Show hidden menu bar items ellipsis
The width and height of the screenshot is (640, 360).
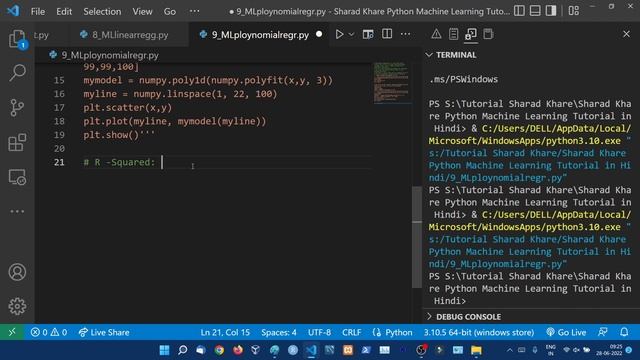point(195,11)
